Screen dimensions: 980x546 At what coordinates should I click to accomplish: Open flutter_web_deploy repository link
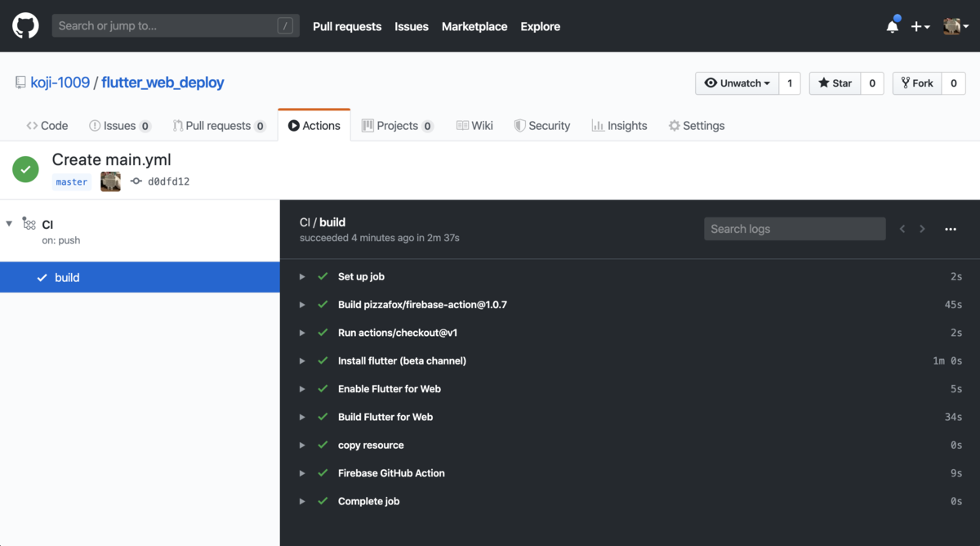[163, 83]
